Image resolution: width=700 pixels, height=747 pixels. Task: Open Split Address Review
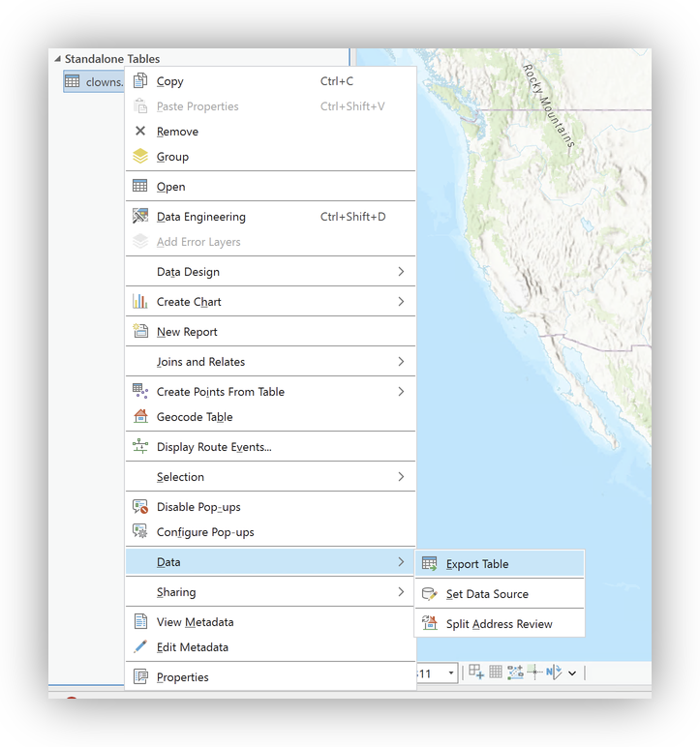pos(499,624)
